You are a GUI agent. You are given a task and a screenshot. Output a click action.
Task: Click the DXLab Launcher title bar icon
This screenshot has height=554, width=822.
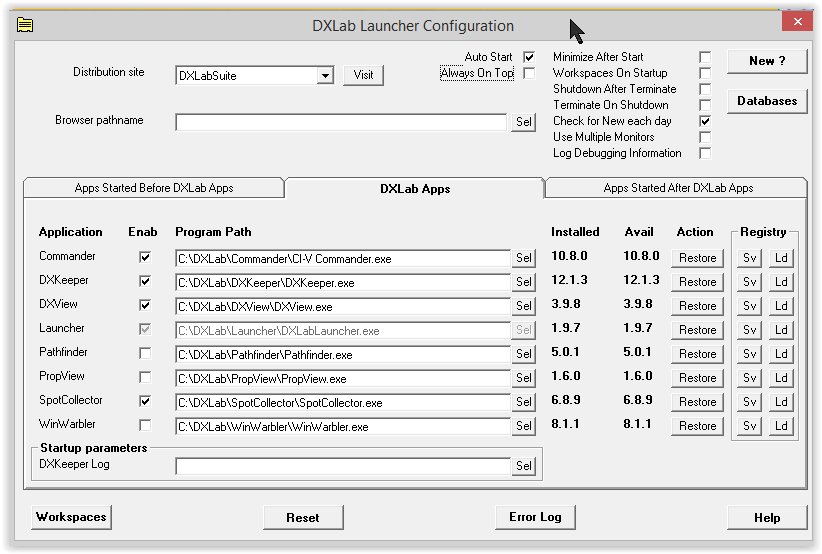coord(25,25)
